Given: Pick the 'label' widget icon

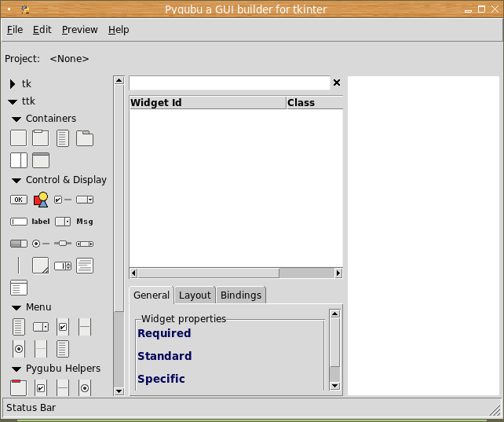Looking at the screenshot, I should point(41,222).
